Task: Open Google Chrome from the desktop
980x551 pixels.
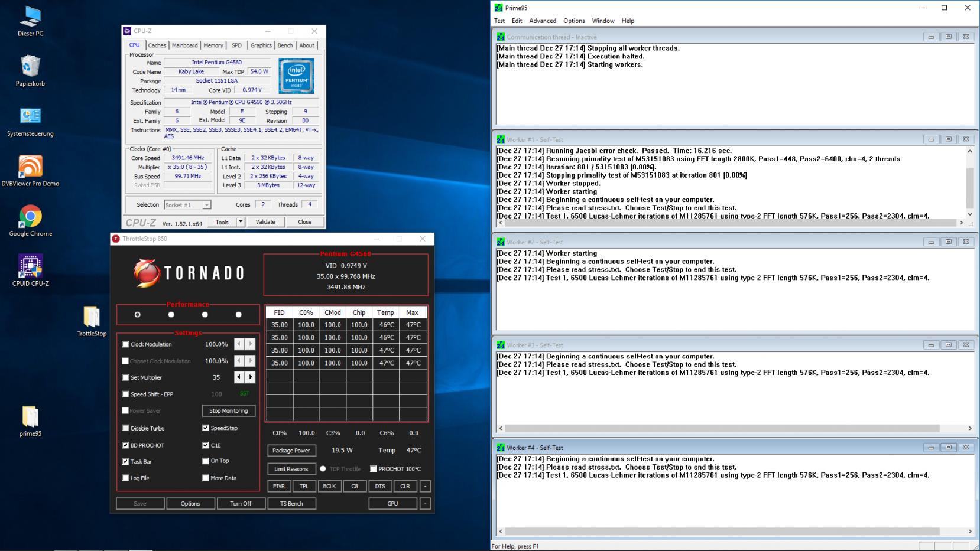Action: coord(30,217)
